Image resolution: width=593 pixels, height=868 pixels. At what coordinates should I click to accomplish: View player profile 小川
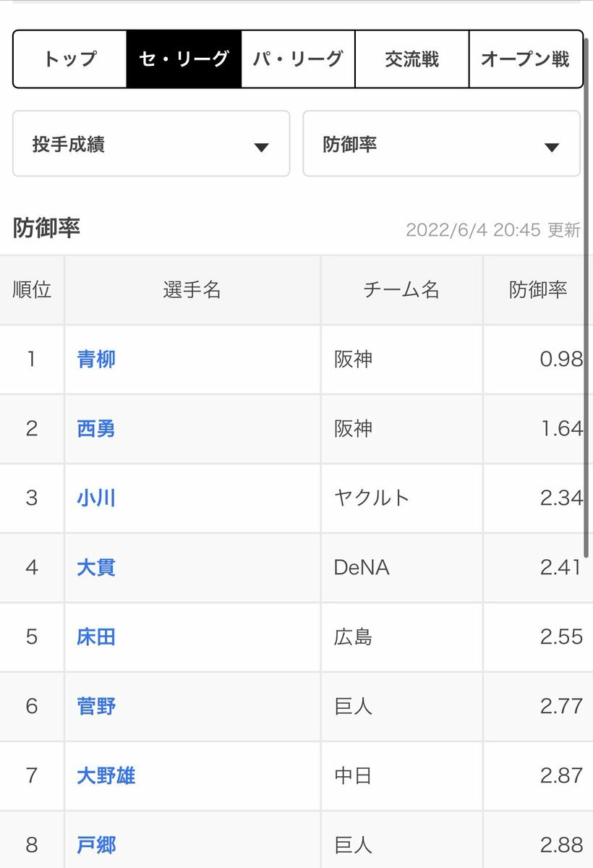click(x=96, y=498)
